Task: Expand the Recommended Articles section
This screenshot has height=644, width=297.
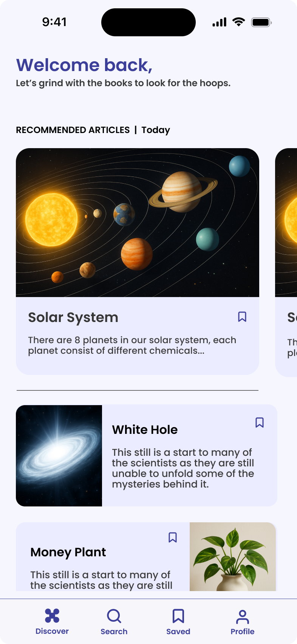Action: (73, 130)
